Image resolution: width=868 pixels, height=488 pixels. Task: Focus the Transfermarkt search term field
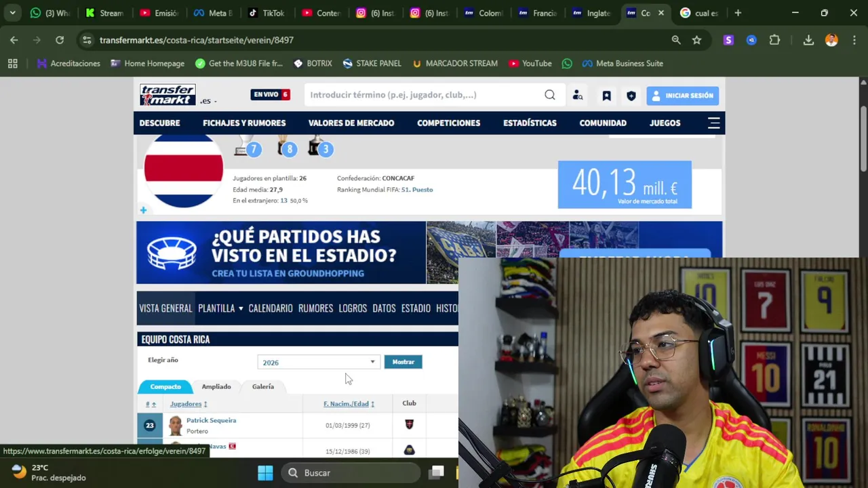[x=424, y=95]
